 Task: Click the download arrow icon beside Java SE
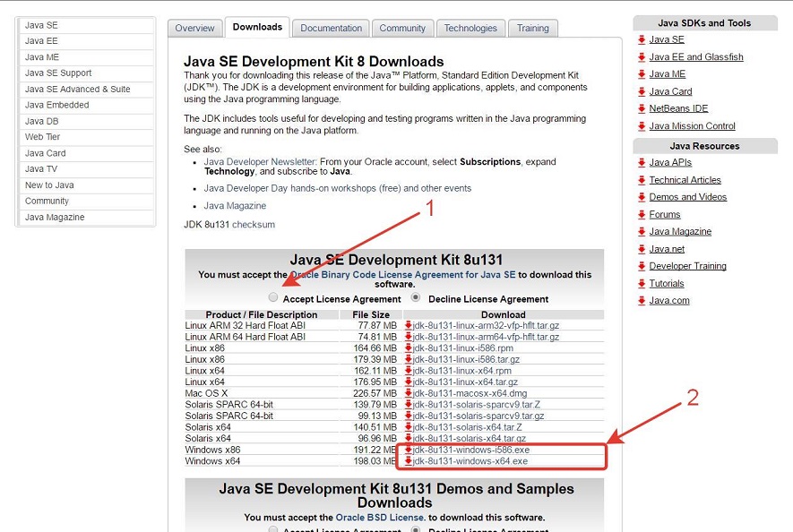tap(642, 39)
